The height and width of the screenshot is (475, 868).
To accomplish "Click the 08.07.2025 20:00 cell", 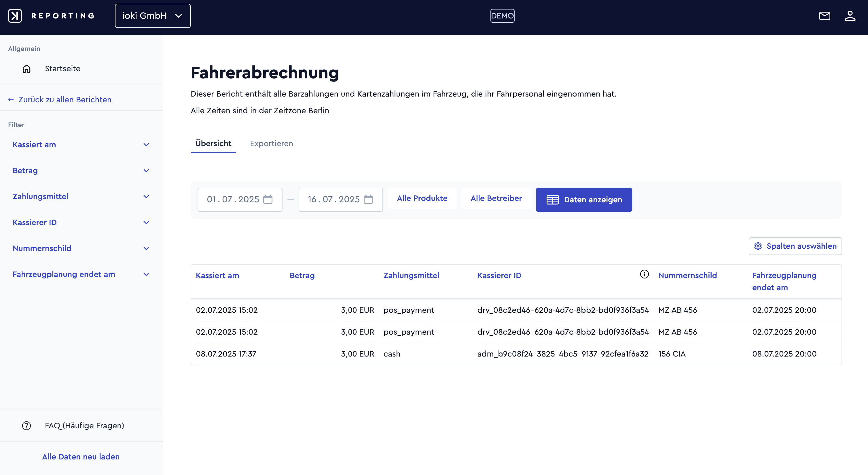I will click(x=784, y=354).
